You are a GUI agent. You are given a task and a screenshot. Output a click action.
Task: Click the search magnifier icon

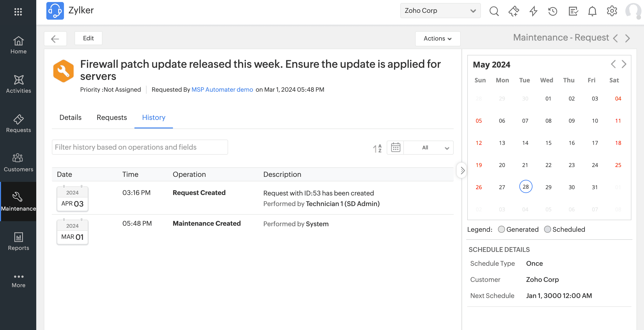pos(494,11)
